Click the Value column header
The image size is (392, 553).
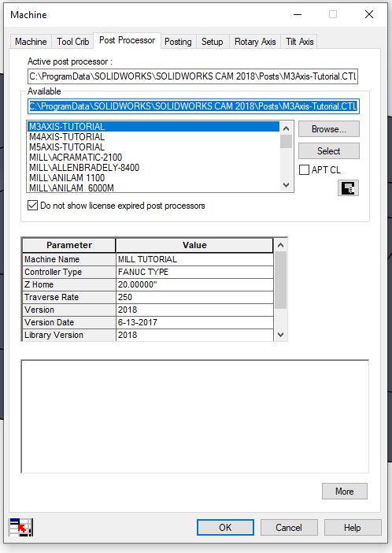194,245
